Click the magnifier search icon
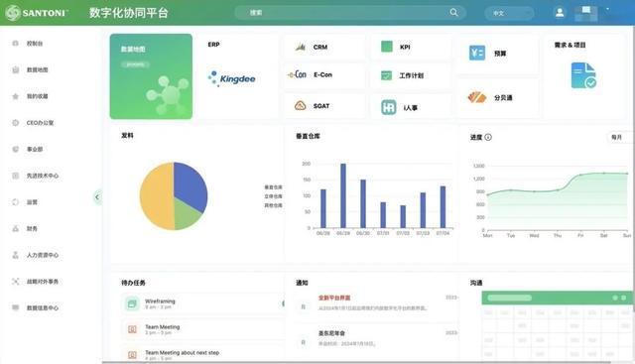This screenshot has height=364, width=635. click(x=454, y=13)
